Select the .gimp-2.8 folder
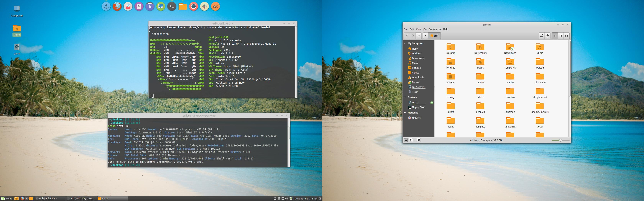Screen dimensions: 644x201 coord(480,108)
